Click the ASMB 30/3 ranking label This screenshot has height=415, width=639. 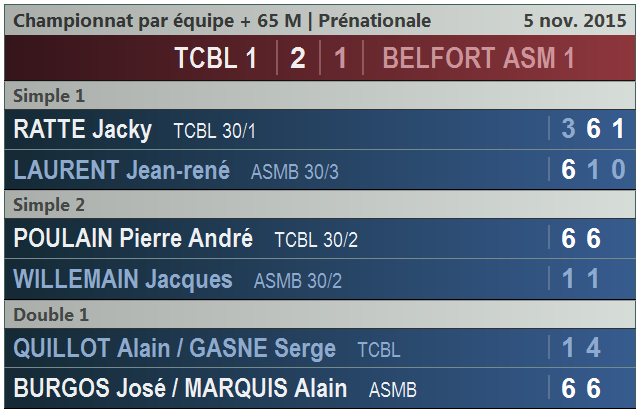[x=295, y=172]
